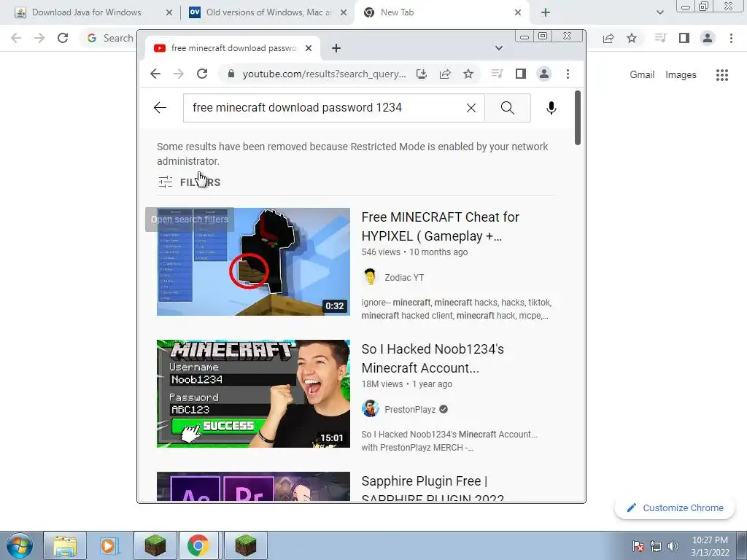
Task: Open new tab in front YouTube window
Action: (x=336, y=48)
